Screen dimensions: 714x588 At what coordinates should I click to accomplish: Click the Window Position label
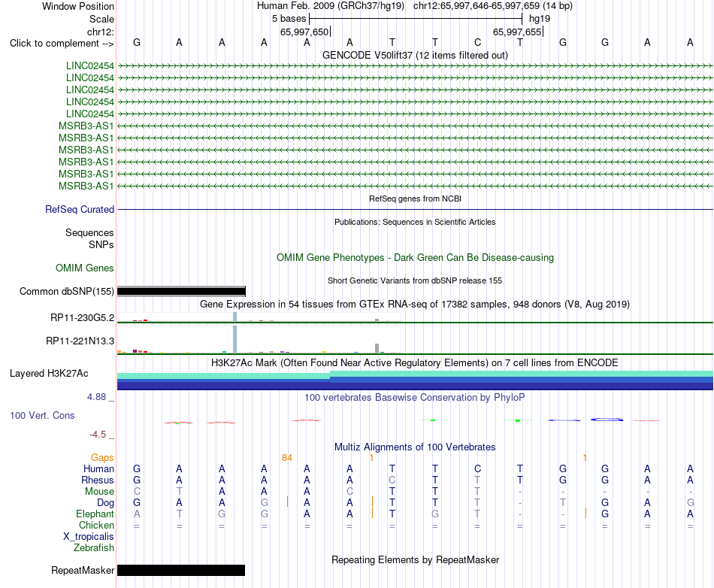[78, 6]
